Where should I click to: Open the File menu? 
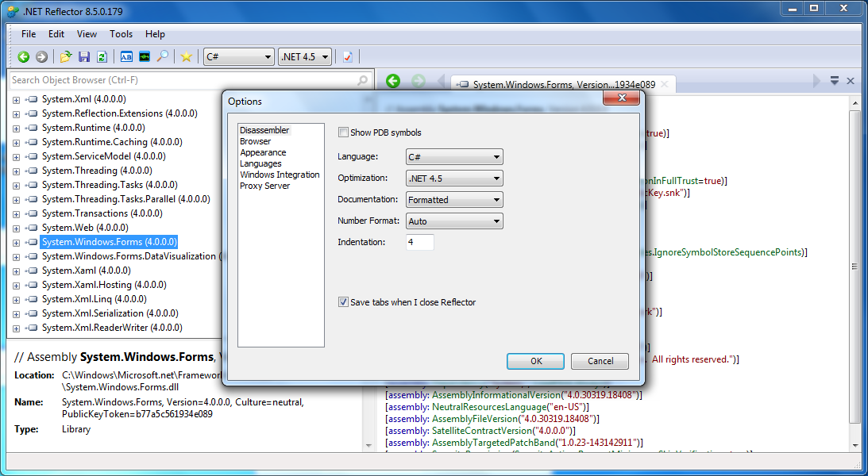tap(29, 34)
